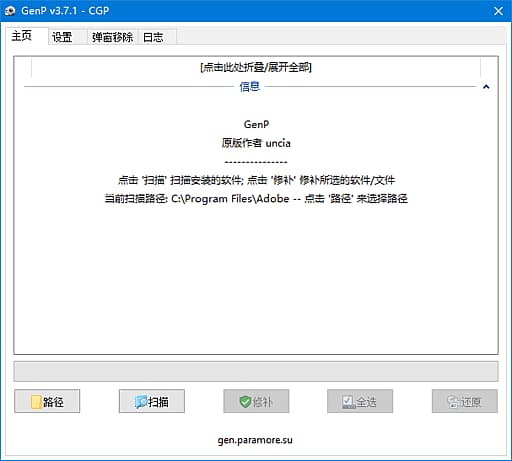The height and width of the screenshot is (461, 512).
Task: Click the 全选 select all button
Action: pos(360,401)
